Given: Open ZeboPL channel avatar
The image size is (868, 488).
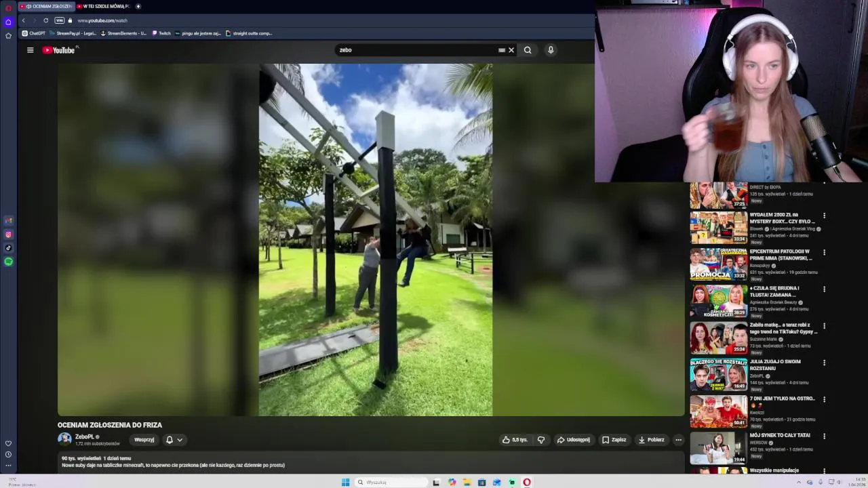Looking at the screenshot, I should (x=64, y=439).
